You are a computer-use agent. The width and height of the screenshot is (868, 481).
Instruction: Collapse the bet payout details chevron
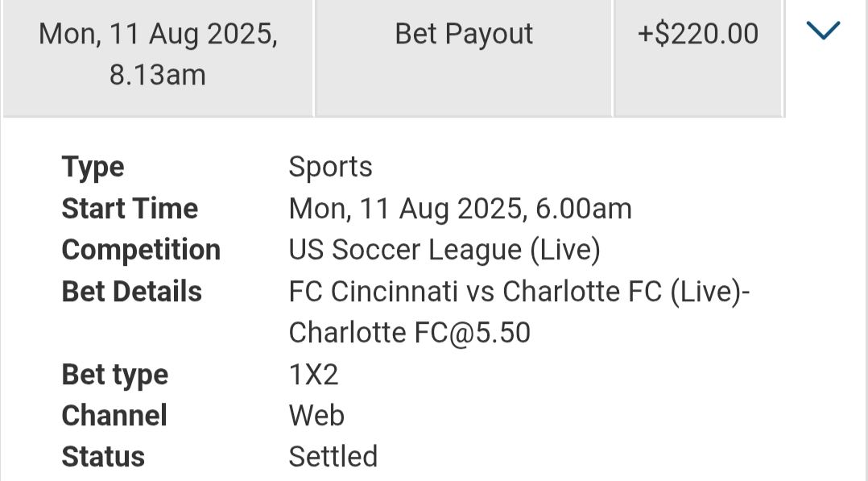823,32
